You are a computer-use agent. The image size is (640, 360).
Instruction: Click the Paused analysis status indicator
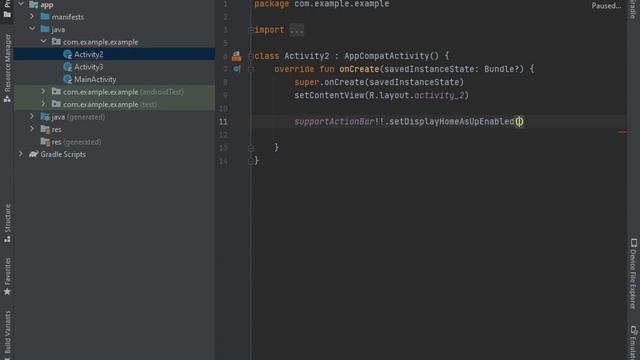pos(606,6)
